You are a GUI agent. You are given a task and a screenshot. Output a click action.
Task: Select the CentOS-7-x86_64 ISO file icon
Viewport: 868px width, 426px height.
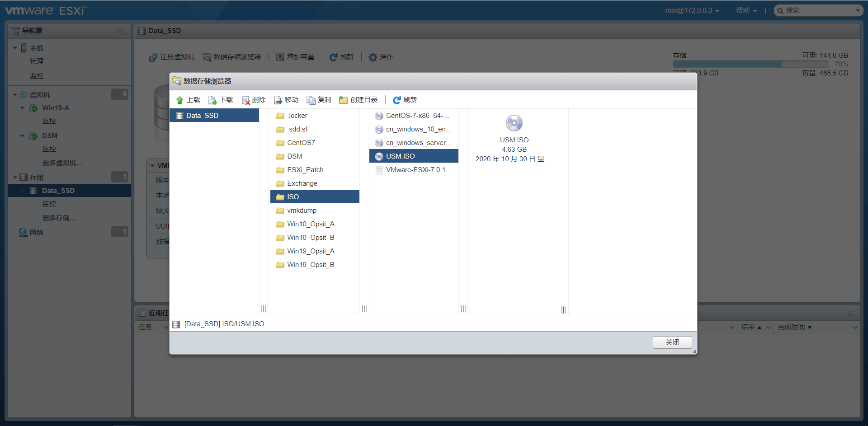click(379, 116)
